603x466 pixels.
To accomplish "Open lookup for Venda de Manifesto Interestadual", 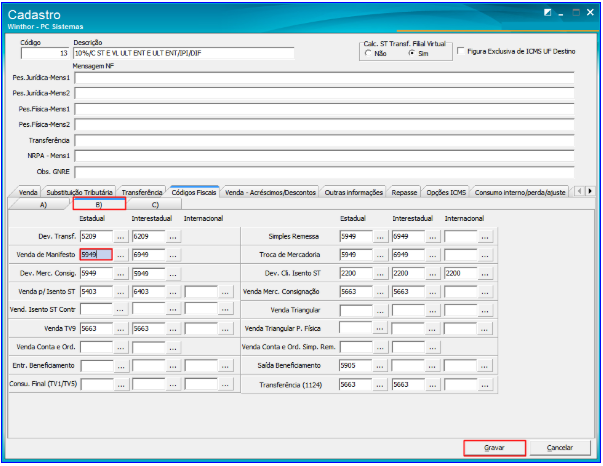I will (173, 255).
